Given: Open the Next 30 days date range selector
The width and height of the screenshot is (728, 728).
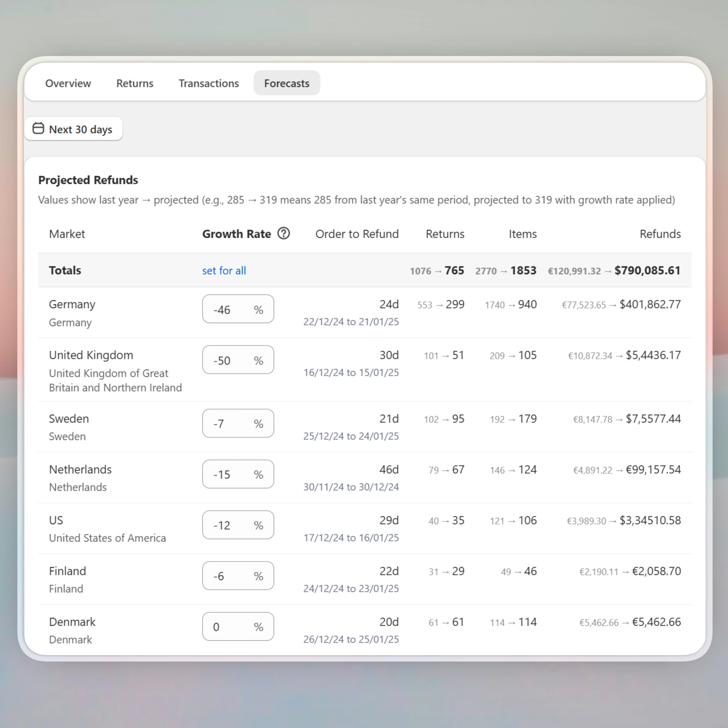Looking at the screenshot, I should 74,129.
